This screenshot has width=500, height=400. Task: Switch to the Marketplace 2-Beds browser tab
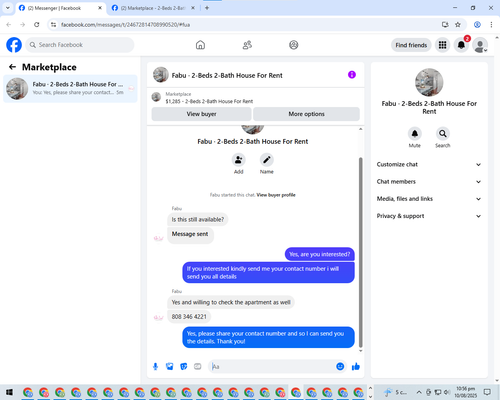click(153, 8)
